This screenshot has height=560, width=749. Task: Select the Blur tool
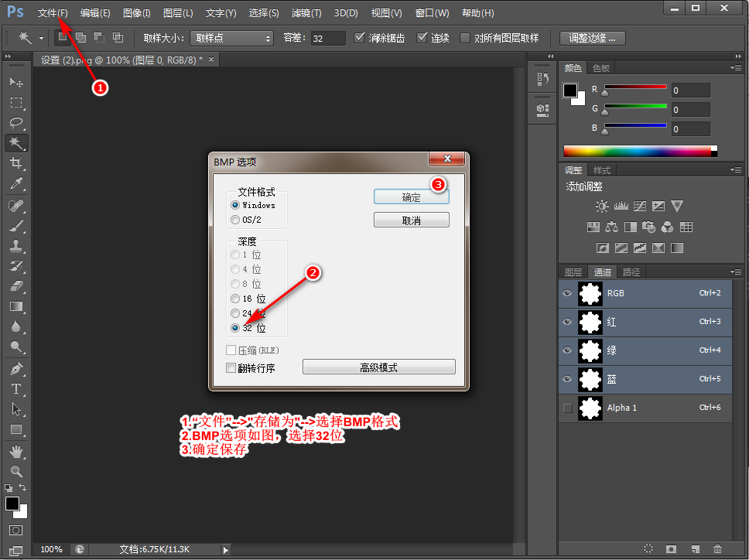click(x=16, y=326)
